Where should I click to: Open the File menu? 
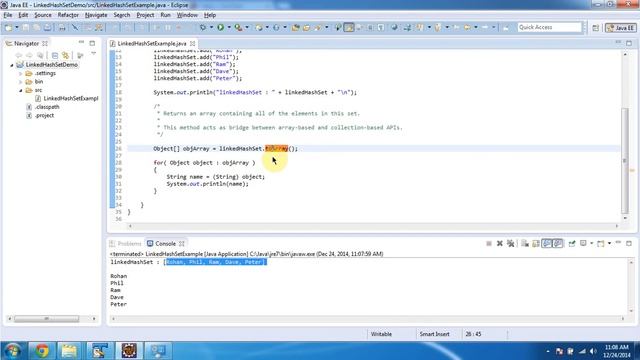[x=8, y=15]
